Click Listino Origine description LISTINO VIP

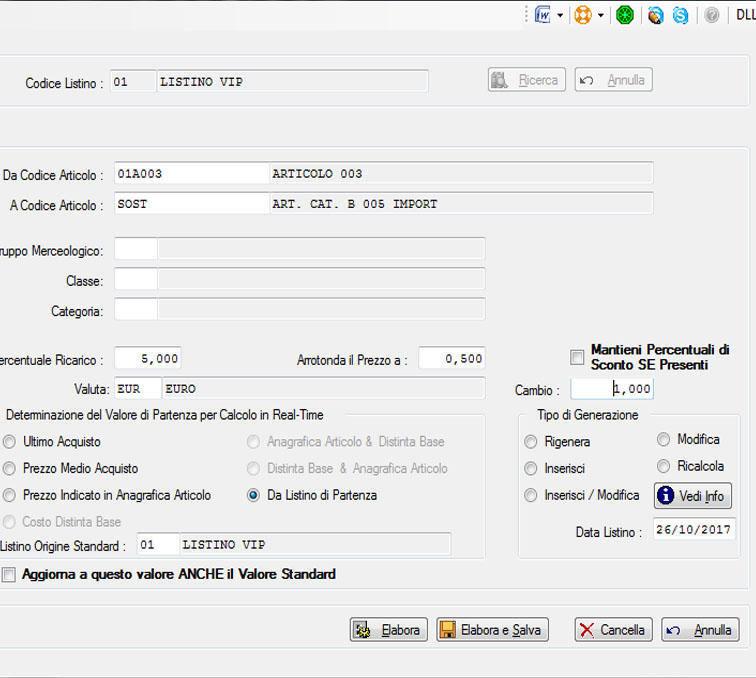315,544
